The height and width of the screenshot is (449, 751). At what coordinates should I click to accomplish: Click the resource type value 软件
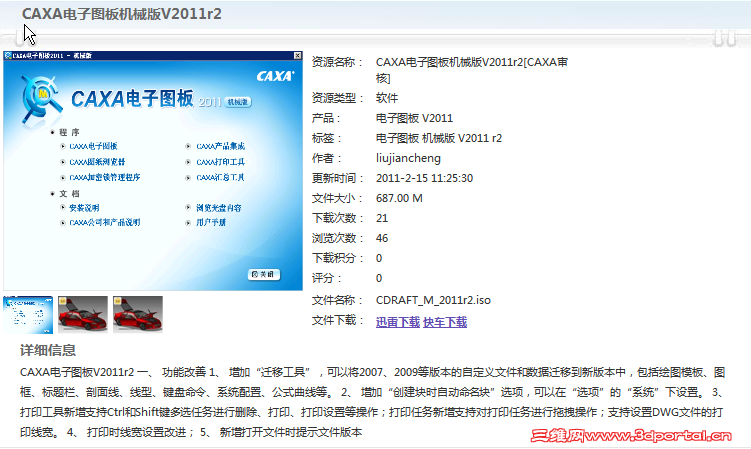click(x=387, y=98)
